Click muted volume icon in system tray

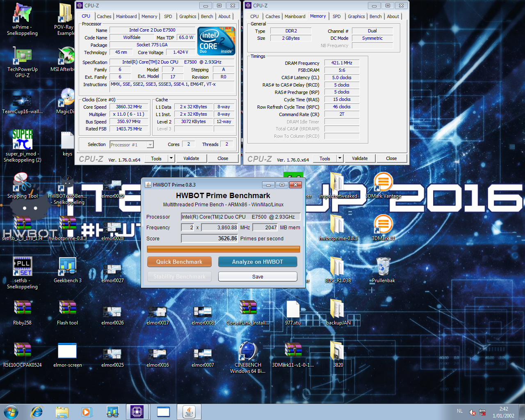472,412
